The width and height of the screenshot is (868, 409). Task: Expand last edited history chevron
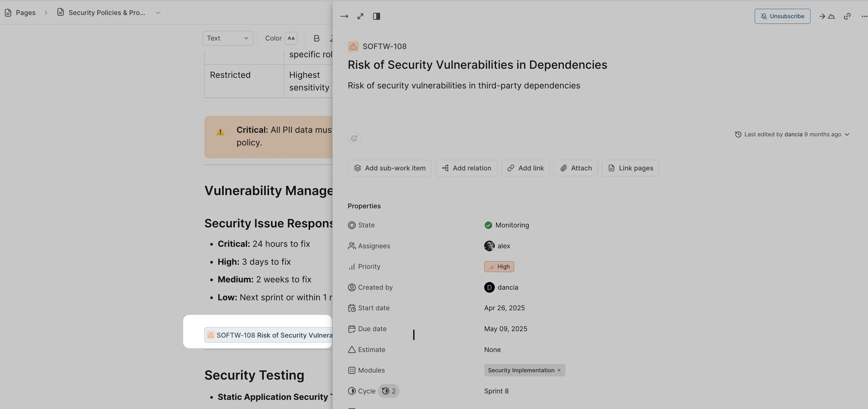coord(847,134)
